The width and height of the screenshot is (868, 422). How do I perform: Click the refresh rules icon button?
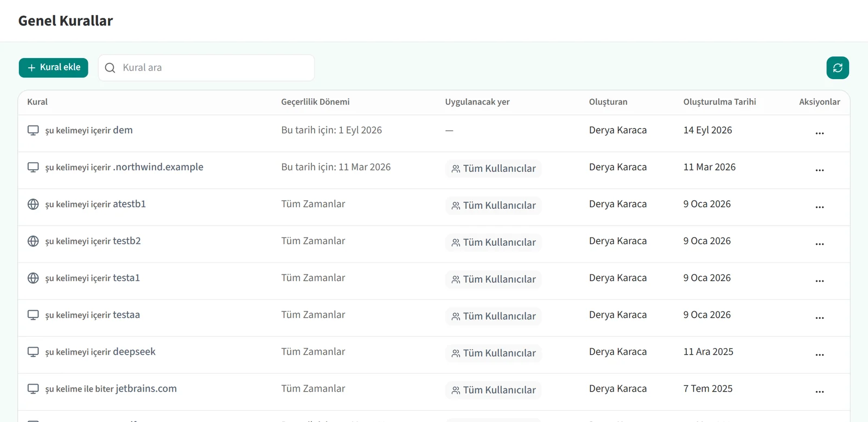click(x=838, y=68)
